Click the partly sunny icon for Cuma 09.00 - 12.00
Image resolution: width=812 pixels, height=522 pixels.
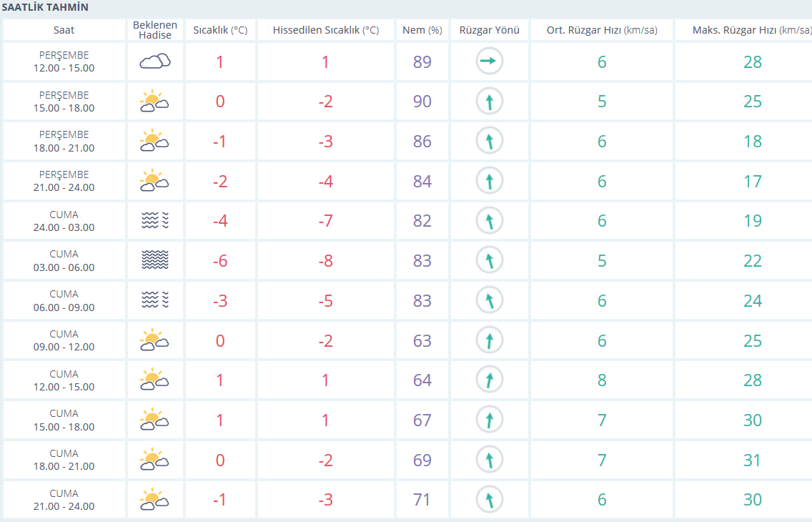click(154, 340)
